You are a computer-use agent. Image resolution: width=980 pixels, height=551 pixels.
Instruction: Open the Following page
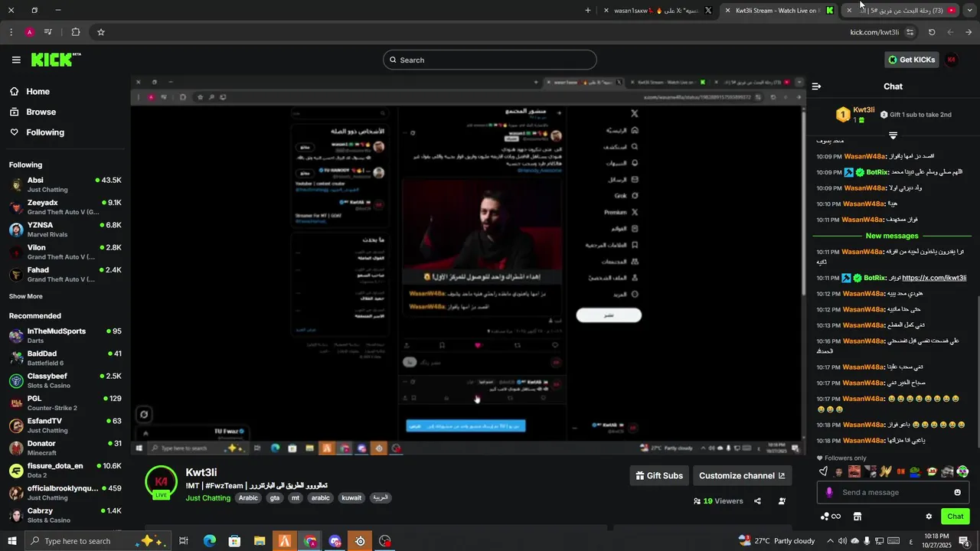coord(38,132)
